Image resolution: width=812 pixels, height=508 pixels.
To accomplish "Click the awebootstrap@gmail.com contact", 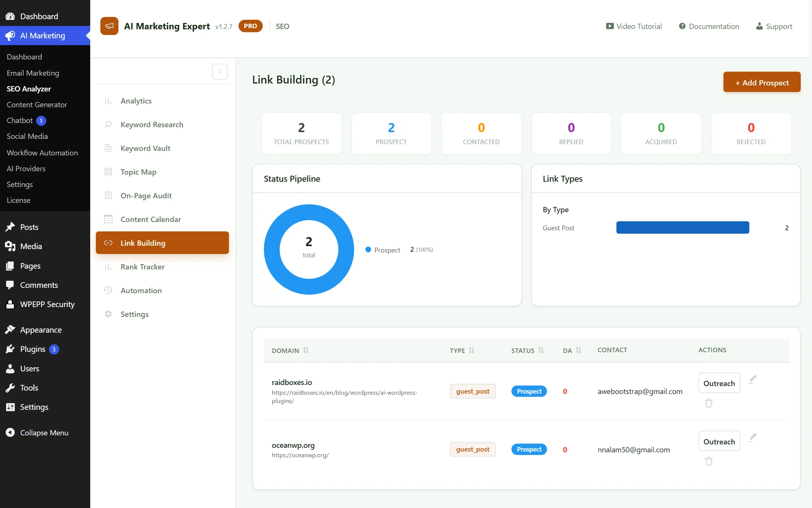I will pyautogui.click(x=640, y=391).
